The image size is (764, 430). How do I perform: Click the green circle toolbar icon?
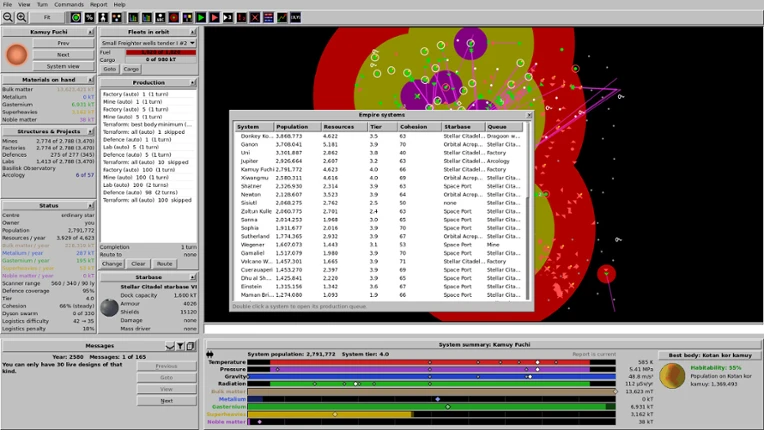76,18
